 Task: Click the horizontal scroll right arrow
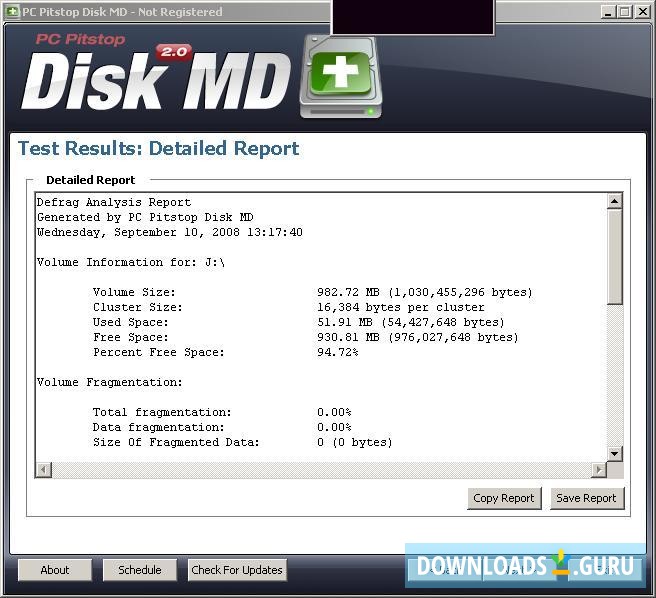[x=599, y=470]
